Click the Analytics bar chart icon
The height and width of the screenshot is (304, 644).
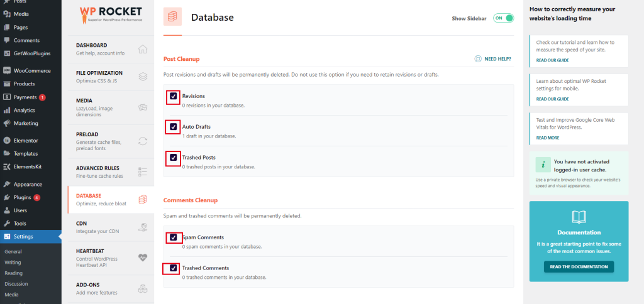coord(6,111)
